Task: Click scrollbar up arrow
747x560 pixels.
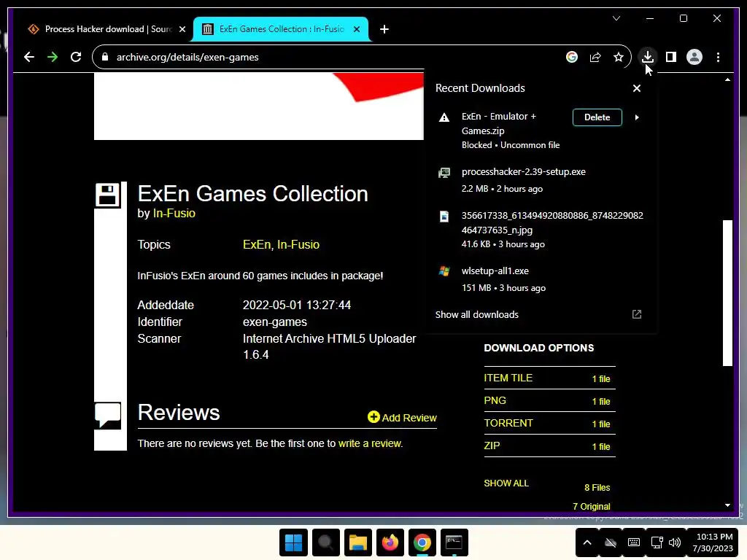Action: pos(727,79)
